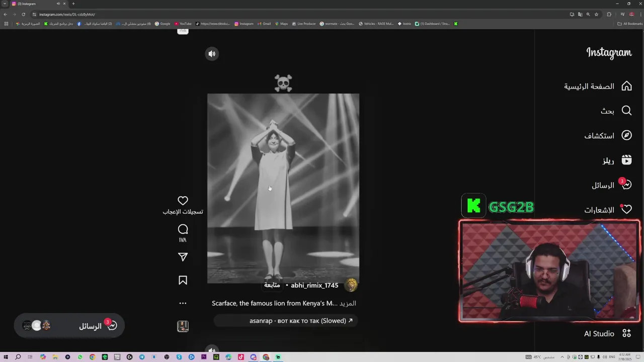Open Windows taskbar search
The image size is (644, 362).
click(x=18, y=357)
